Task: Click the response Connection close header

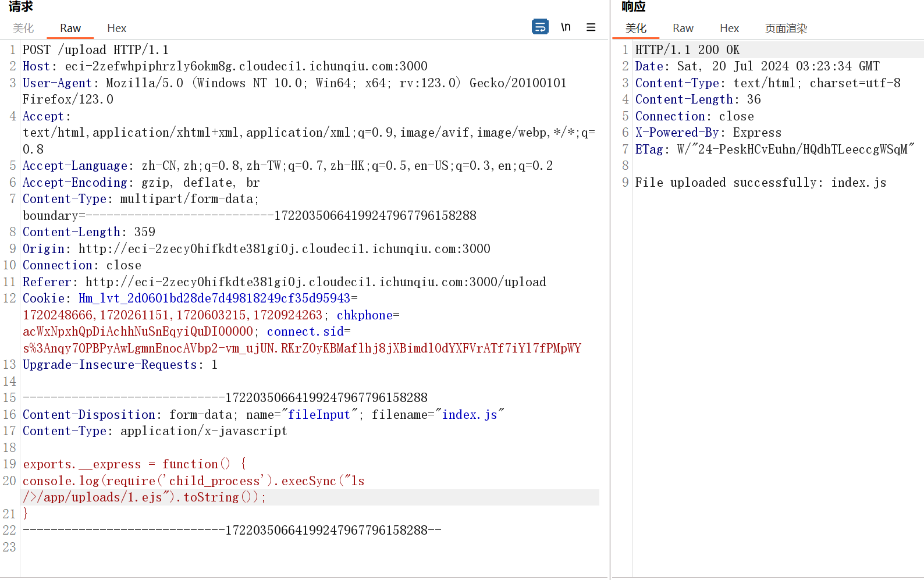Action: pyautogui.click(x=694, y=116)
